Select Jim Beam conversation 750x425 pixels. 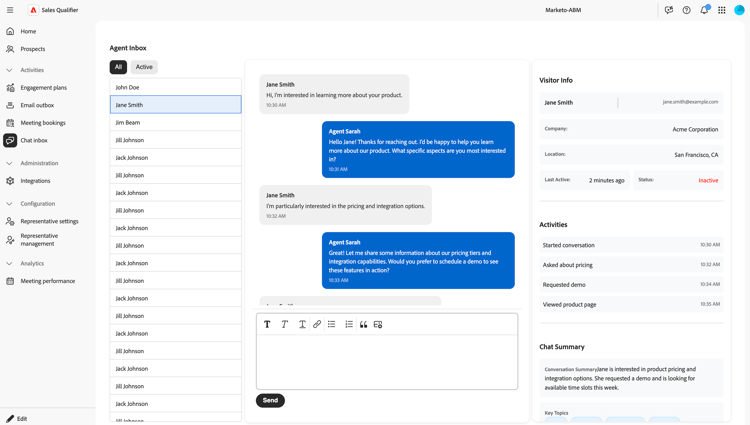coord(176,122)
